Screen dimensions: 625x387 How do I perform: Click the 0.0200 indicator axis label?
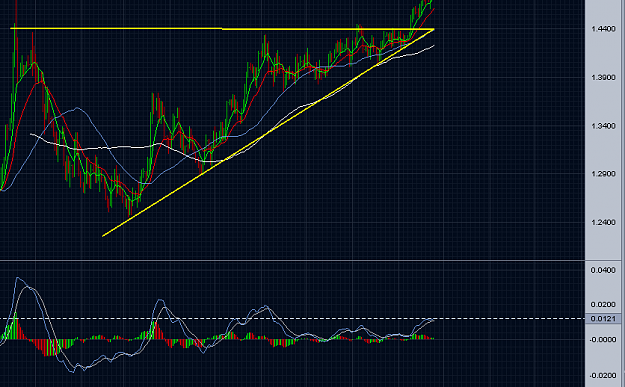click(x=603, y=305)
